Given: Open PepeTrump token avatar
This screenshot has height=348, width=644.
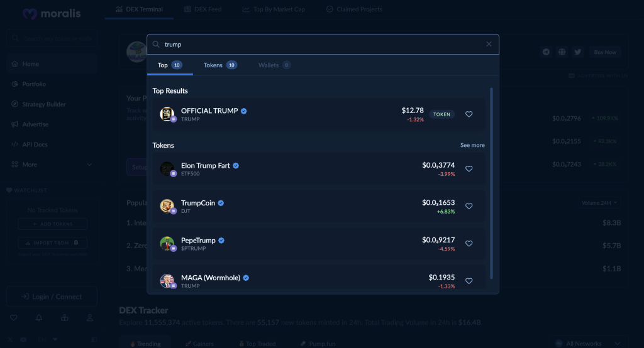Looking at the screenshot, I should pyautogui.click(x=167, y=243).
